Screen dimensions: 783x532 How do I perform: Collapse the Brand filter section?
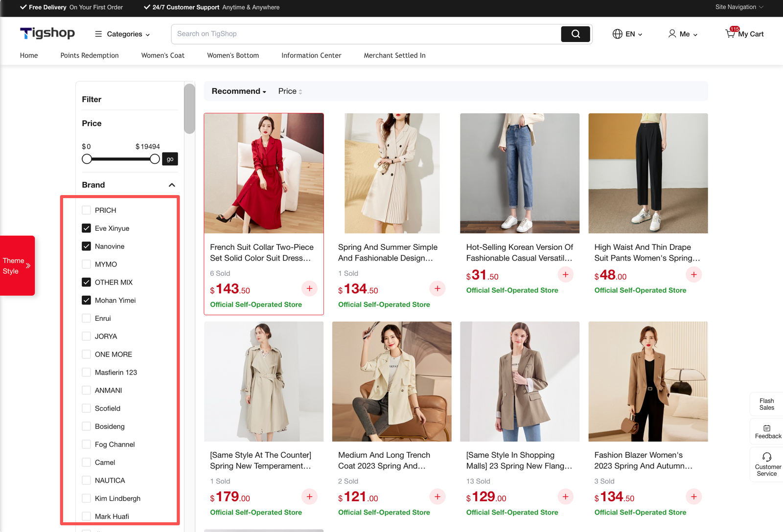[x=172, y=185]
